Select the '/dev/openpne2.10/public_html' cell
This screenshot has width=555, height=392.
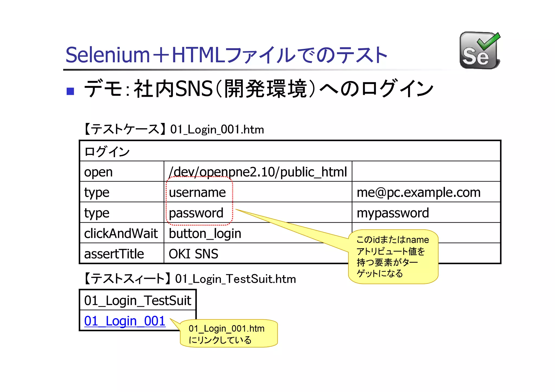[258, 171]
